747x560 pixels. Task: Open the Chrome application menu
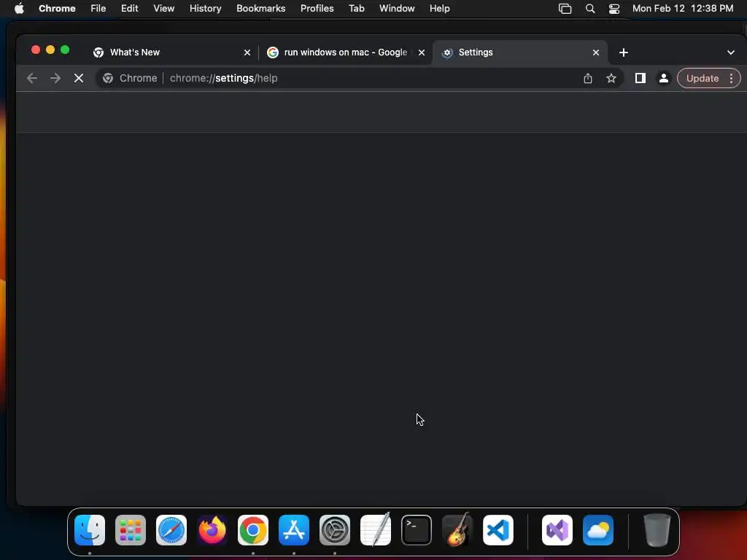point(57,9)
